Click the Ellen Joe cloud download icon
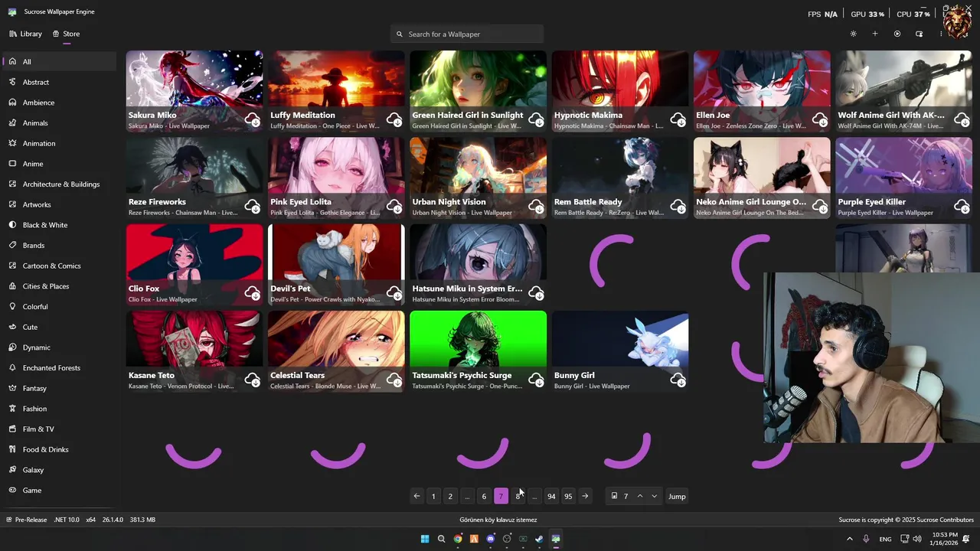This screenshot has height=551, width=980. click(x=820, y=119)
